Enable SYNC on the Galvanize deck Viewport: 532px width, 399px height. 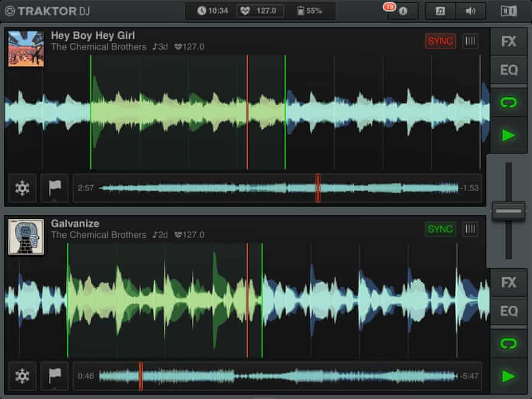441,229
